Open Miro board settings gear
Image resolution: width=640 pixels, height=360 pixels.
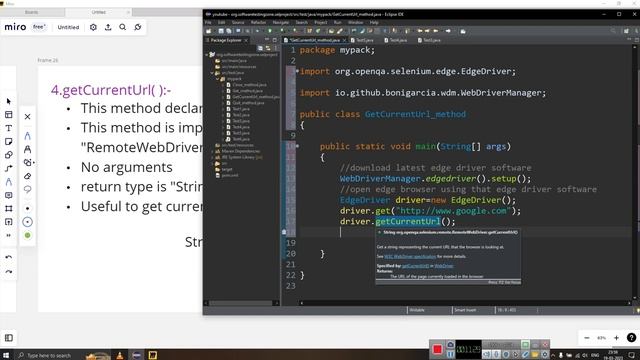point(93,27)
